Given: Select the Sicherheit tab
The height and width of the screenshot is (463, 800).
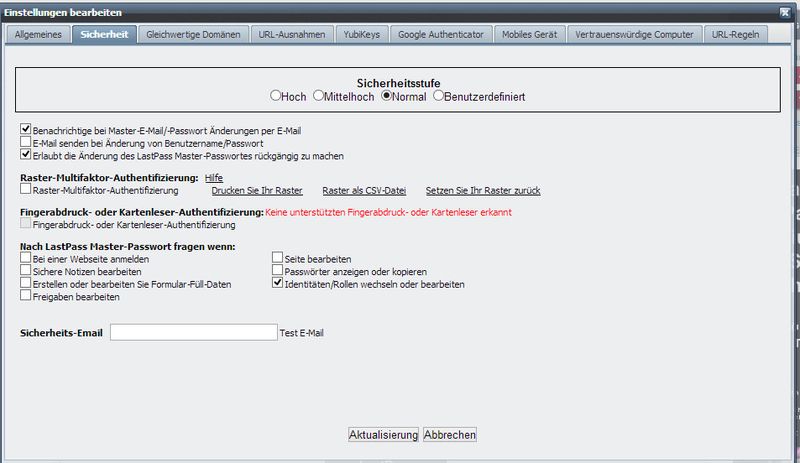Looking at the screenshot, I should [x=105, y=35].
